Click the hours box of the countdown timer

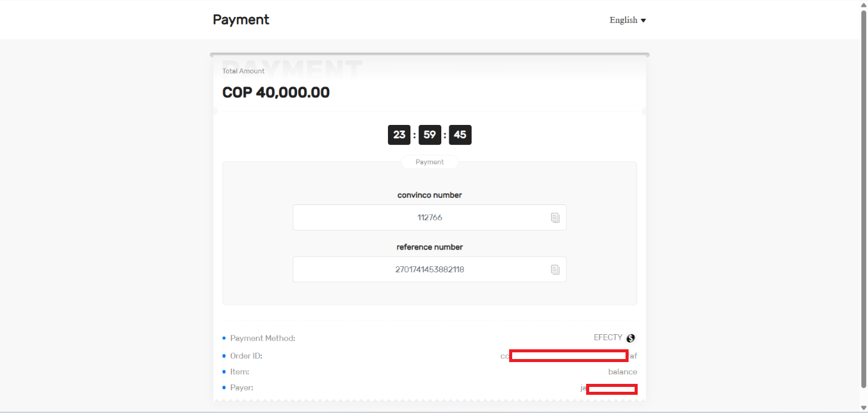pos(399,135)
